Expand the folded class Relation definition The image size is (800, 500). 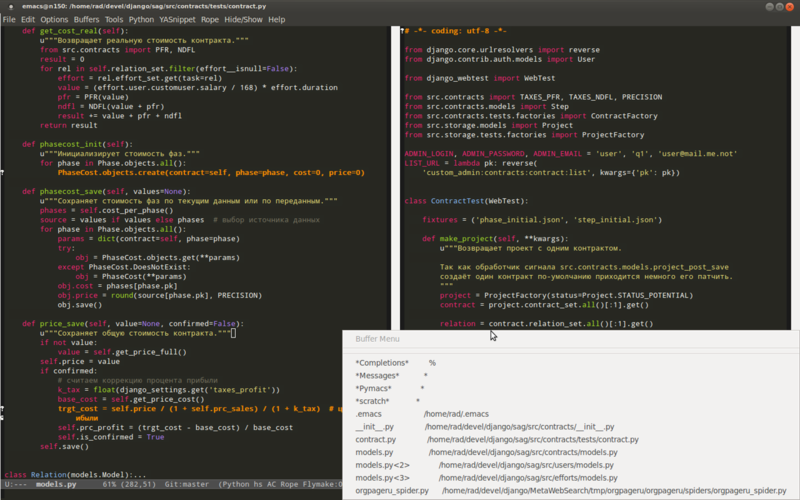point(75,474)
